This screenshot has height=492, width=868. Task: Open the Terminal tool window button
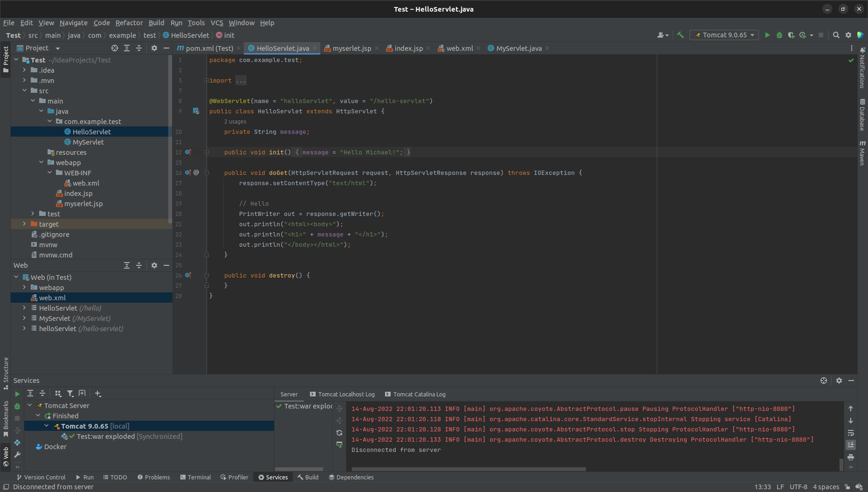point(195,477)
